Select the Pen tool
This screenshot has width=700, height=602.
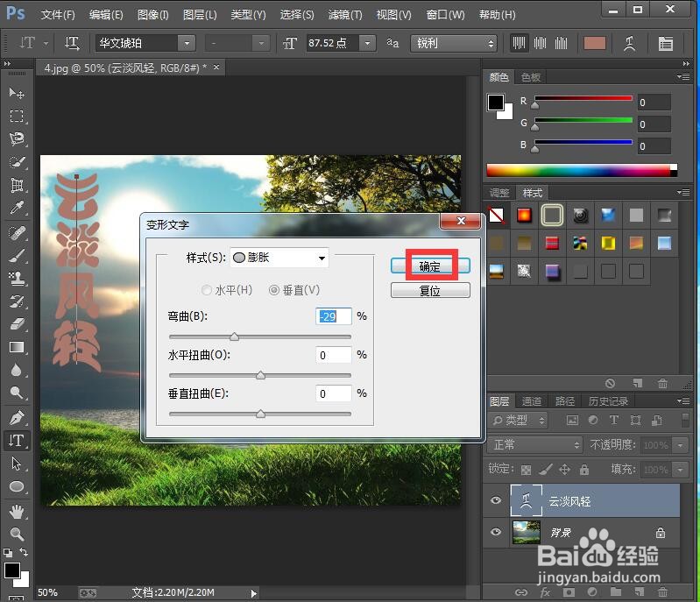17,418
